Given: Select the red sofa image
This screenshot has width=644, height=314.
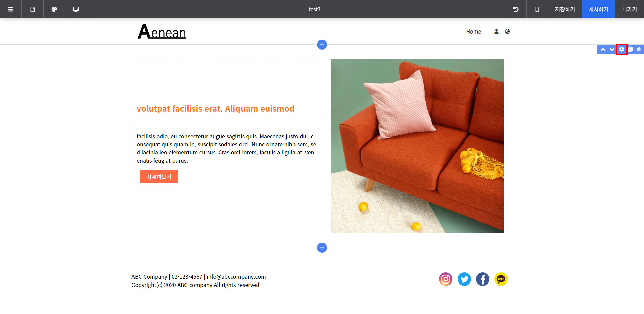Looking at the screenshot, I should pyautogui.click(x=418, y=146).
